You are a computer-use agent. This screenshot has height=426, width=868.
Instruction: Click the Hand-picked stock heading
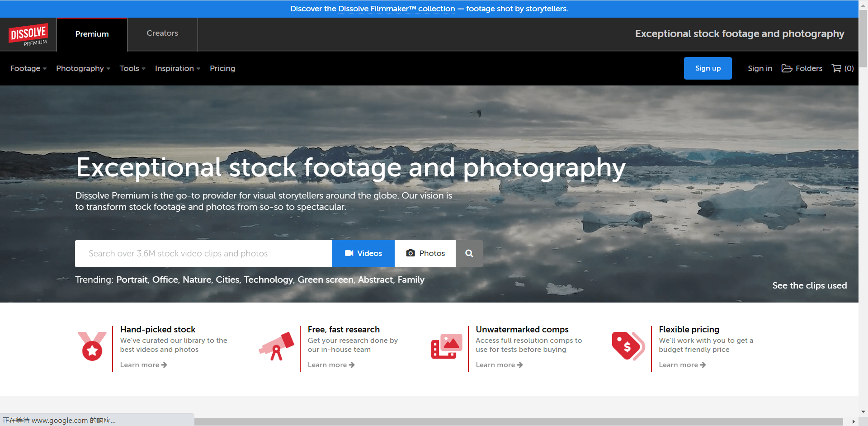[x=158, y=330]
